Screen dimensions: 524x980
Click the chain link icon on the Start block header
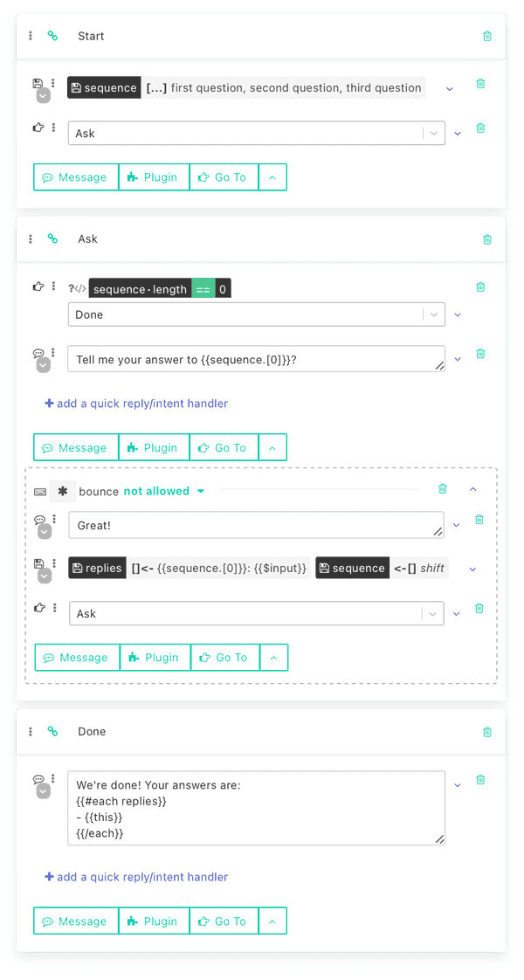tap(54, 36)
